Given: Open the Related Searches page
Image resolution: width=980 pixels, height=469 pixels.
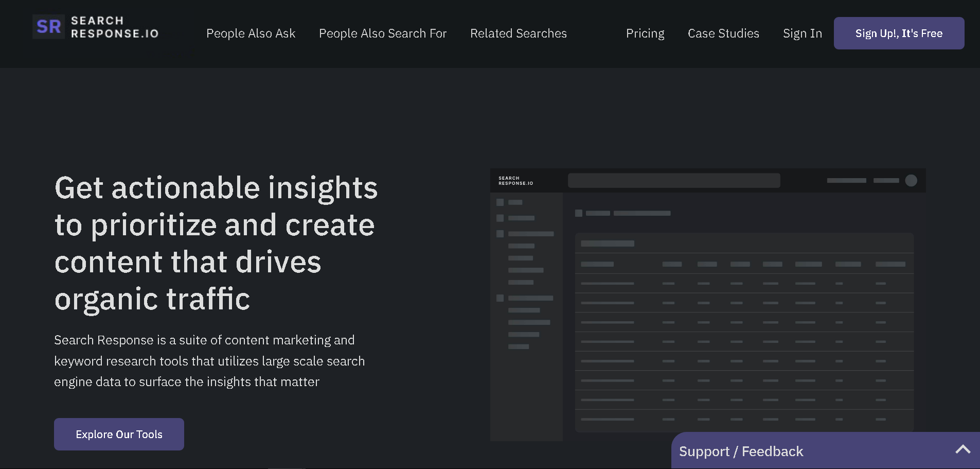Looking at the screenshot, I should [518, 33].
